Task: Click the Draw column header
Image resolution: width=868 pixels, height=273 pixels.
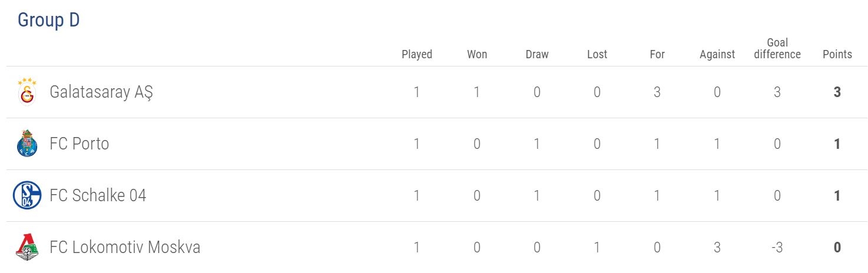Action: pyautogui.click(x=537, y=54)
